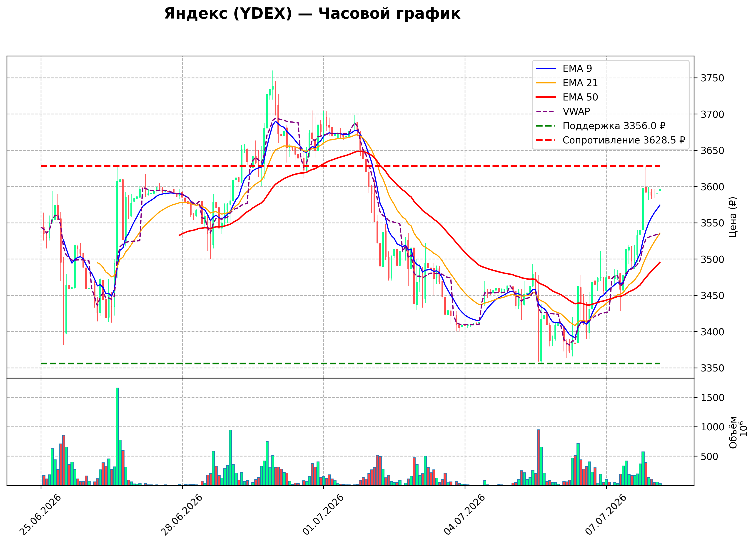Click the 3400 price axis label
The width and height of the screenshot is (756, 544).
(712, 332)
